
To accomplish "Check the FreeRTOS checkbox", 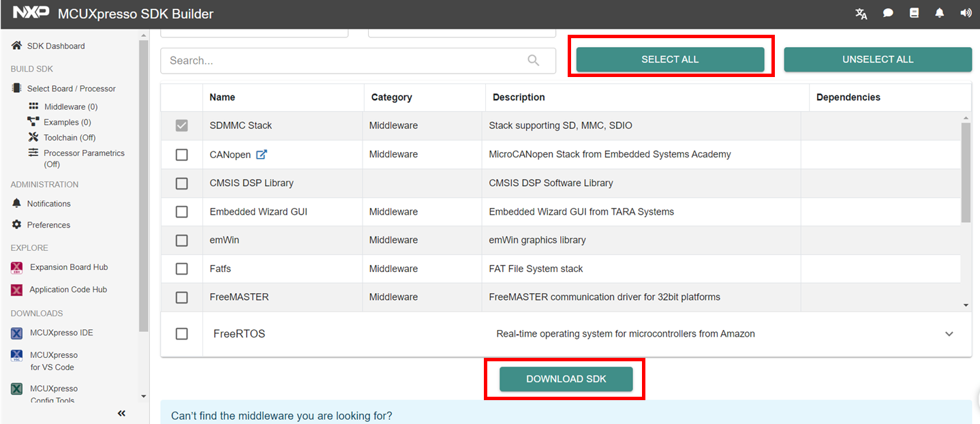I will 181,334.
